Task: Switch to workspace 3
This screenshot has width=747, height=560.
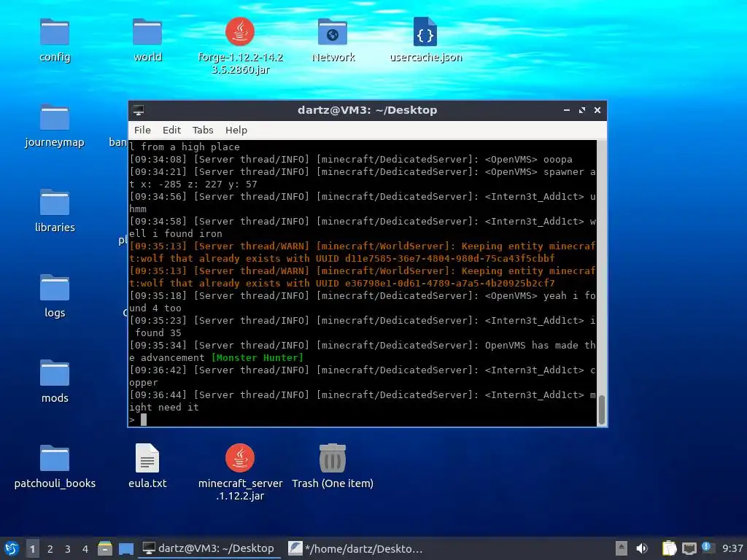Action: 68,548
